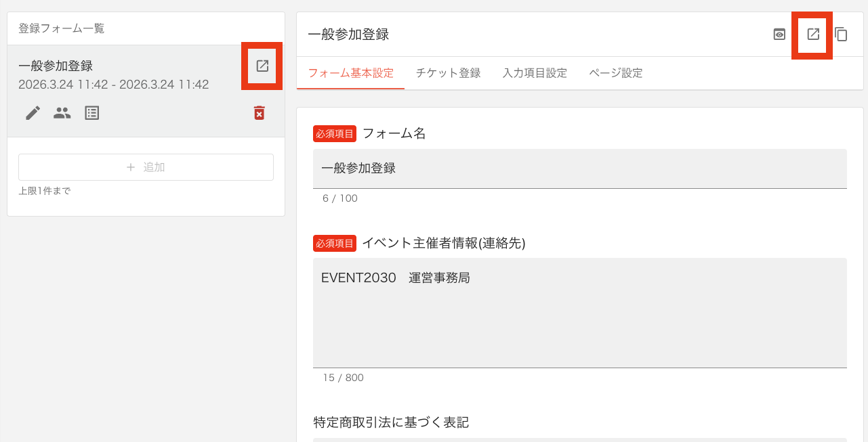Click the 必須項目 badge next to フォーム名
Screen dimensions: 868x442
pyautogui.click(x=334, y=133)
